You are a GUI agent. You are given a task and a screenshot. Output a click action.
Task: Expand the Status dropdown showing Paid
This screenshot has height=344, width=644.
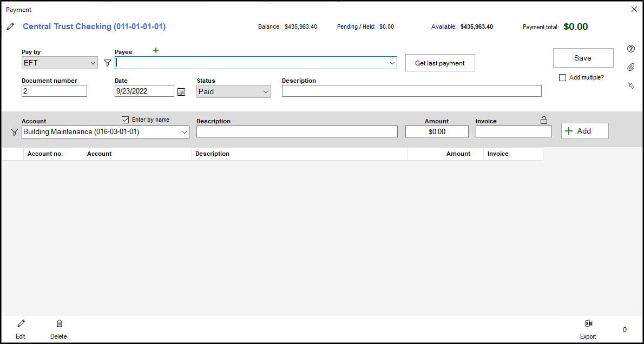tap(233, 92)
